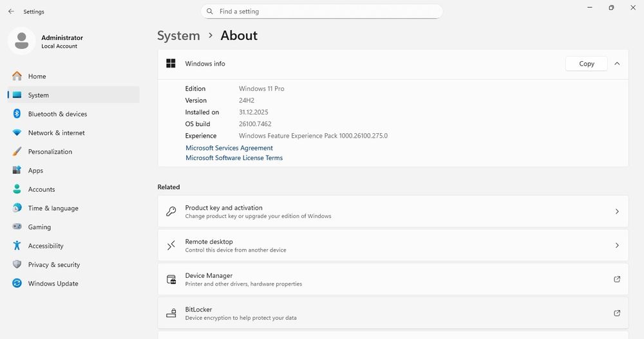644x339 pixels.
Task: Click the Windows logo in Windows info
Action: (x=171, y=63)
